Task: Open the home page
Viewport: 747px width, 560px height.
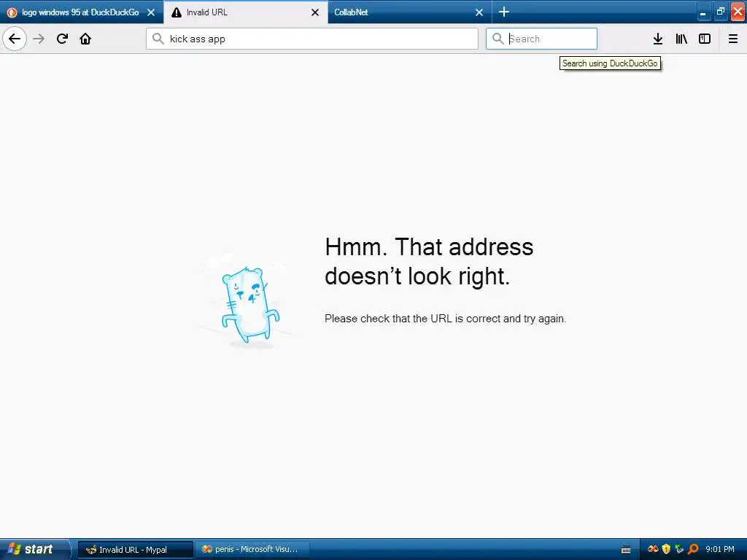Action: (85, 39)
